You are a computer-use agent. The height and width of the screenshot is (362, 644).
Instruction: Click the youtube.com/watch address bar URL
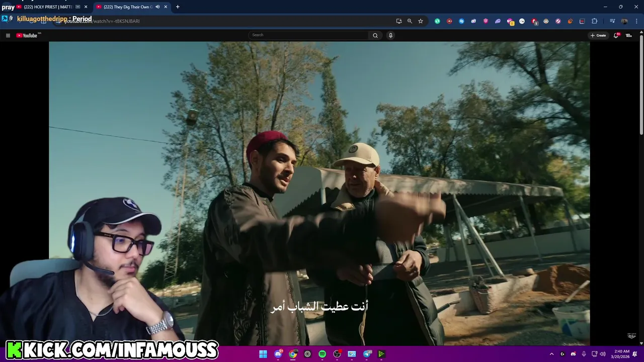coord(101,21)
